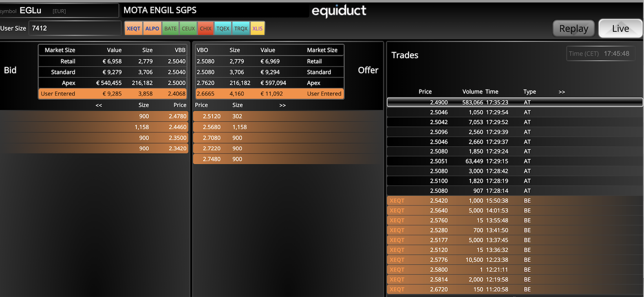This screenshot has height=297, width=644.
Task: Select the trade at 17:29:54
Action: click(x=515, y=112)
